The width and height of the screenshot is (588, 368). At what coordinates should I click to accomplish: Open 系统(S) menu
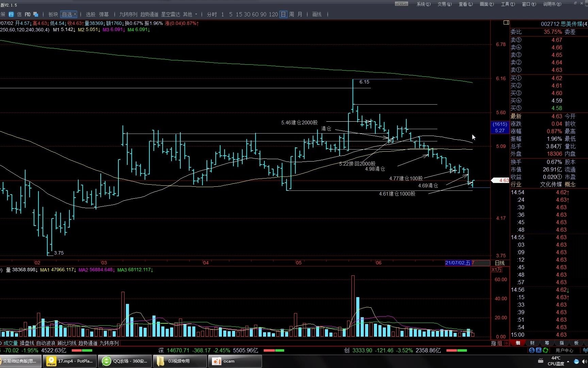pyautogui.click(x=423, y=4)
